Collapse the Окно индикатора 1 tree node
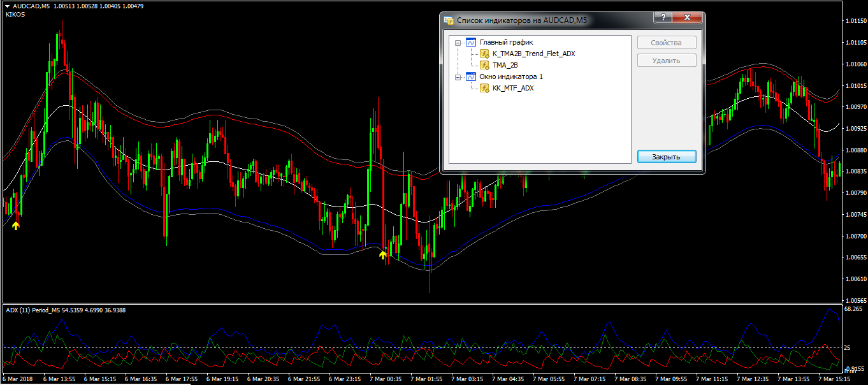Viewport: 868px width, 385px height. 458,76
